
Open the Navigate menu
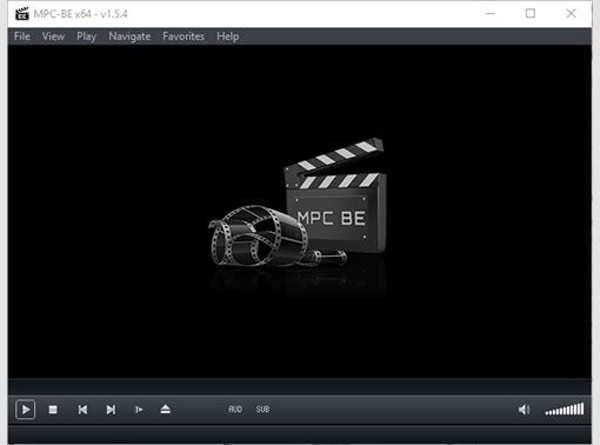(129, 36)
